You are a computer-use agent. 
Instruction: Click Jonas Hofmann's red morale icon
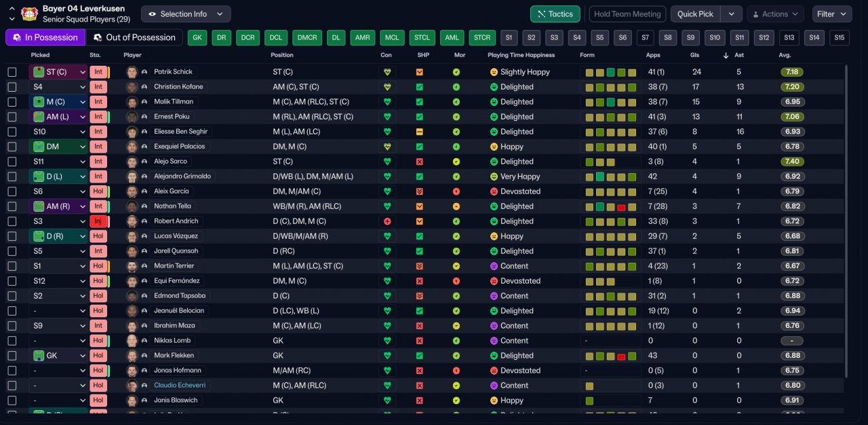pyautogui.click(x=456, y=371)
